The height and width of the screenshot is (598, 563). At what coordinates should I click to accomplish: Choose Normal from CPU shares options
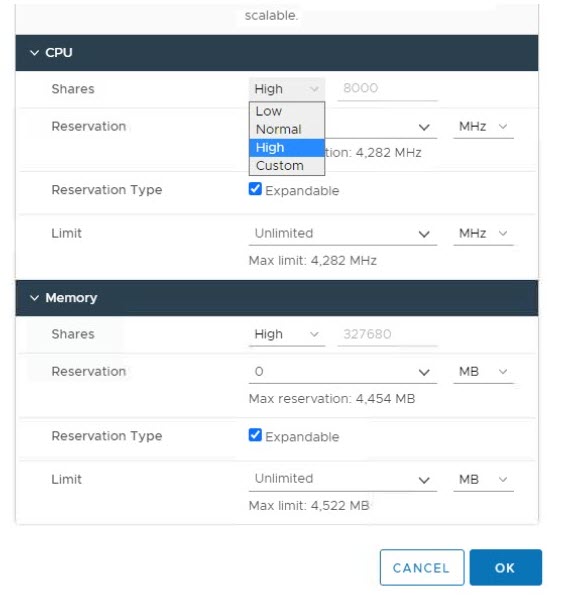coord(286,129)
